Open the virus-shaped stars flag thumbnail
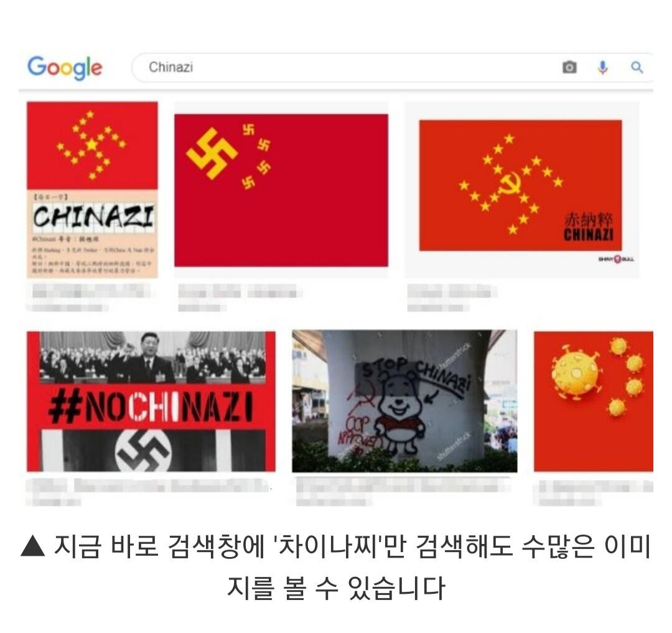 tap(594, 401)
